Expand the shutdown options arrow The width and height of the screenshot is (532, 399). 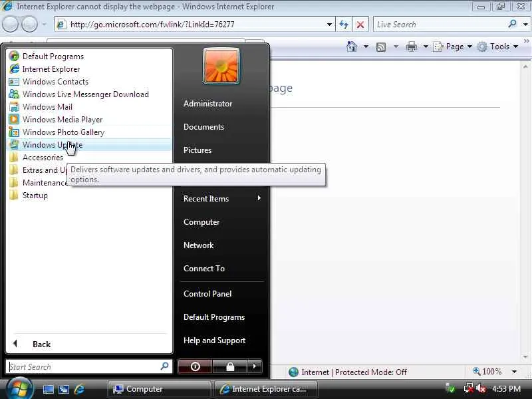(x=255, y=366)
